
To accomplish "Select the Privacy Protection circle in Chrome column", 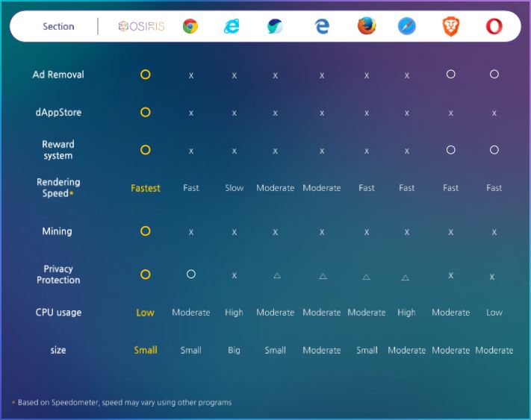I will 191,274.
